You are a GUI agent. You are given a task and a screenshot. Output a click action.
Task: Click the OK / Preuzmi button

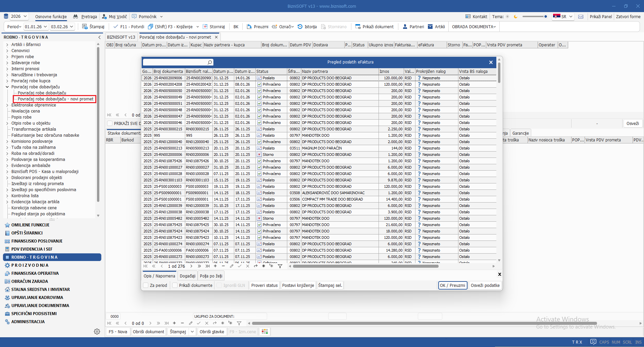[453, 285]
